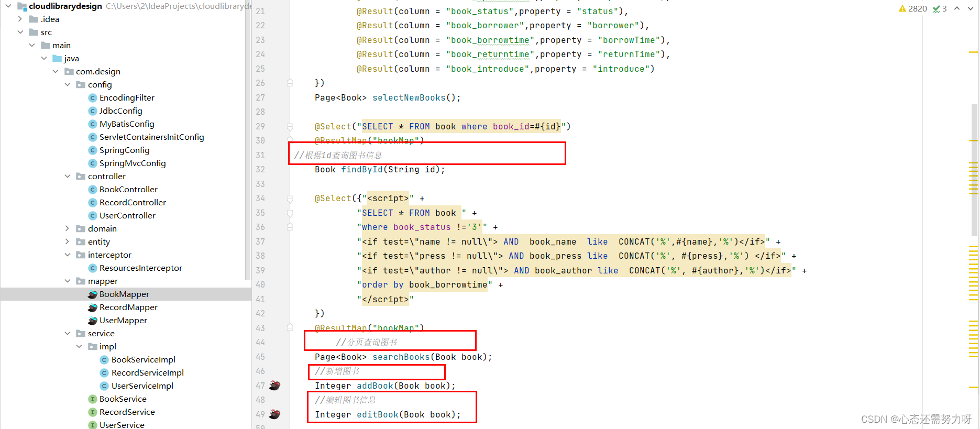Select UserService in the project tree

coord(122,425)
